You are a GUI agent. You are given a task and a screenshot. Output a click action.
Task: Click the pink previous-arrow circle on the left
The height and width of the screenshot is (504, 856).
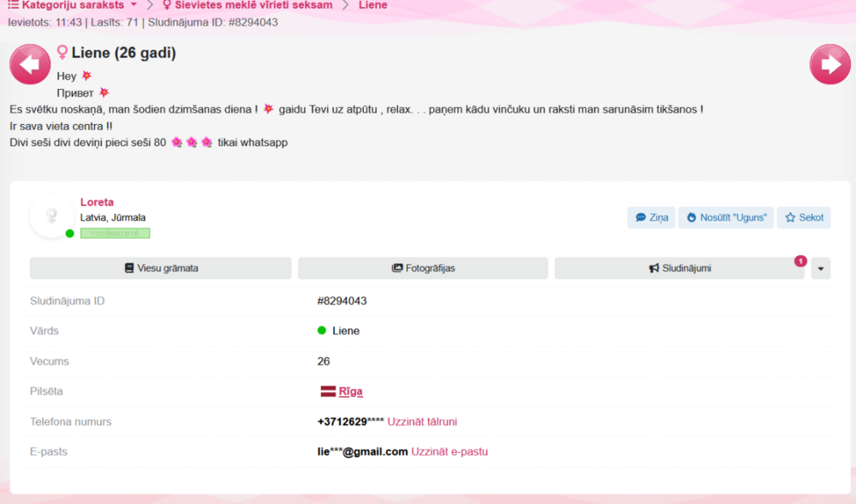(29, 64)
